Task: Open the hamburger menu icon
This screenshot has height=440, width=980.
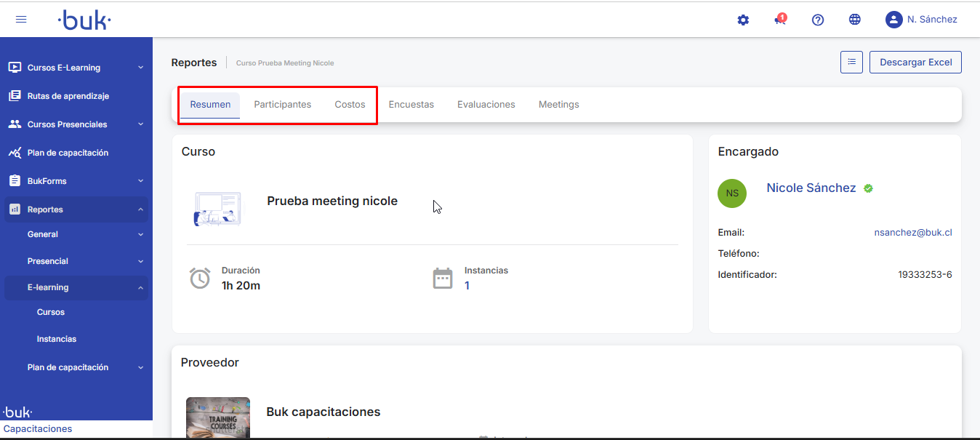Action: coord(21,20)
